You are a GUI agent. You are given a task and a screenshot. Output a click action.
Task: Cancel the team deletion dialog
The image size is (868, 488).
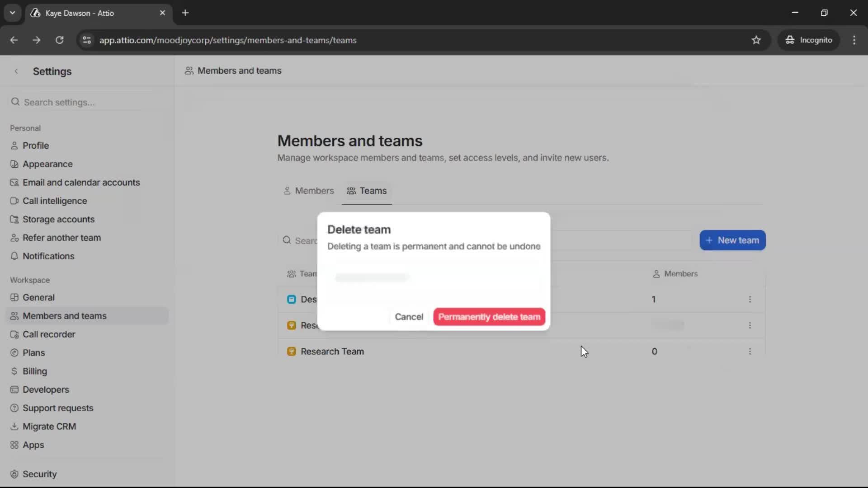point(409,317)
